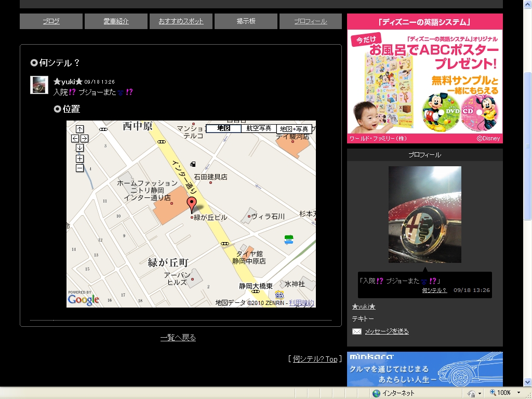
Task: Switch the map to 航空写真 view
Action: click(x=259, y=128)
